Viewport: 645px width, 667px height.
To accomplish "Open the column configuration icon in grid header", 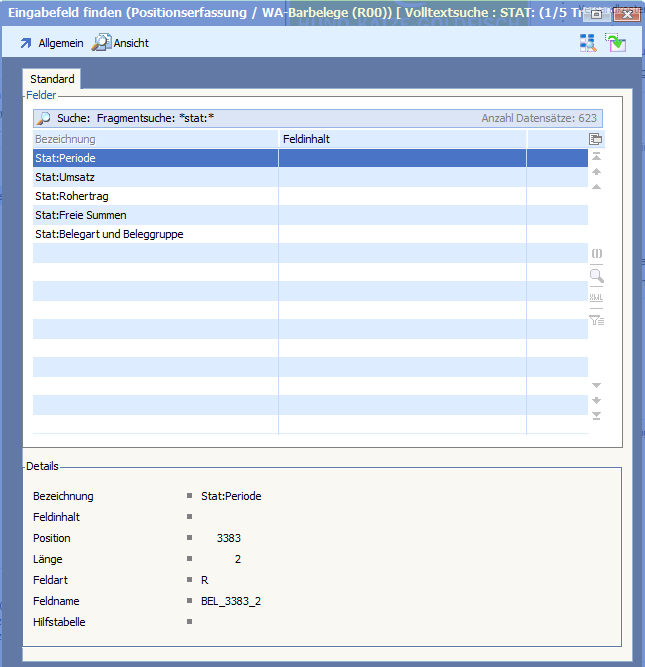I will pyautogui.click(x=596, y=139).
